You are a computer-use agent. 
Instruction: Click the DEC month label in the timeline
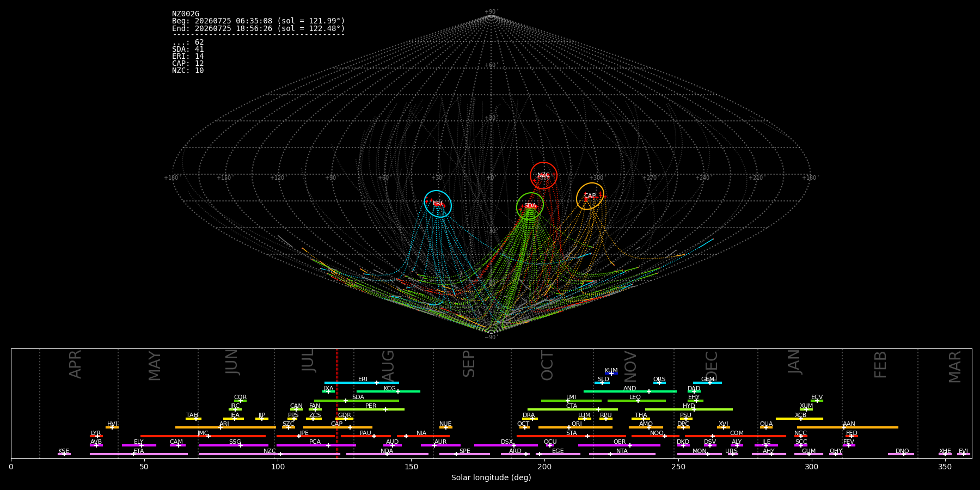click(712, 365)
